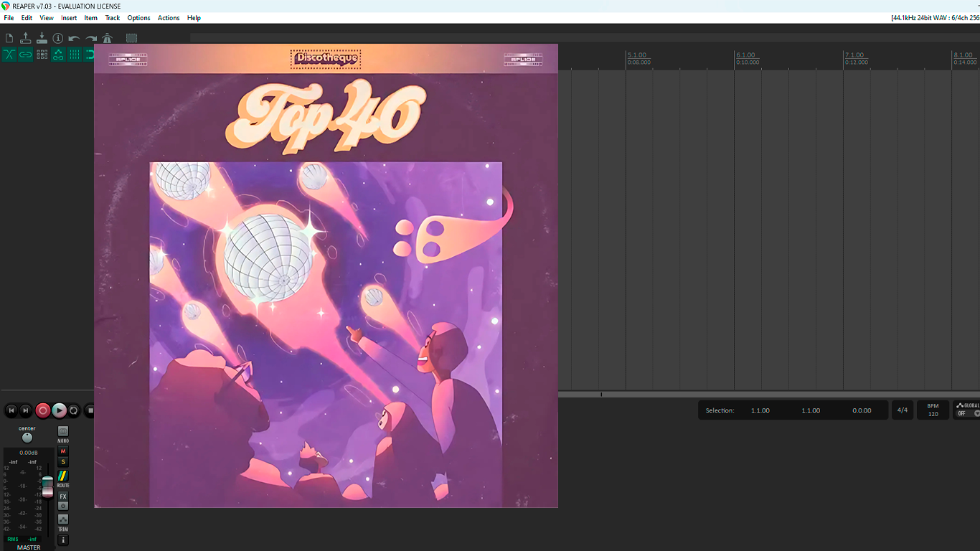Click the Open Project upload-arrow icon

coord(26,38)
